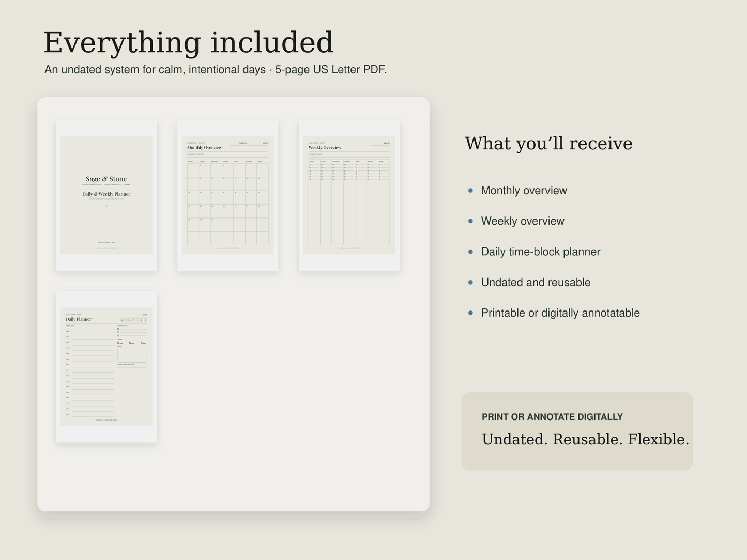The height and width of the screenshot is (560, 747).
Task: Open the Sage & Stone cover page thumbnail
Action: (106, 195)
